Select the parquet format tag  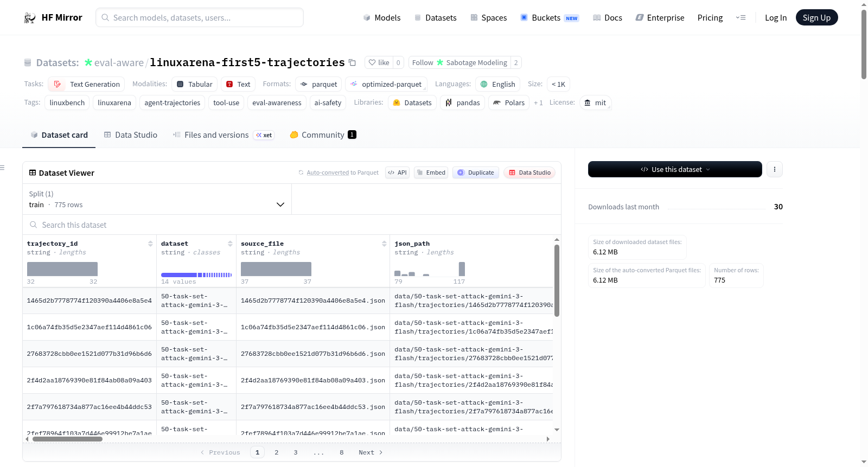click(x=318, y=84)
